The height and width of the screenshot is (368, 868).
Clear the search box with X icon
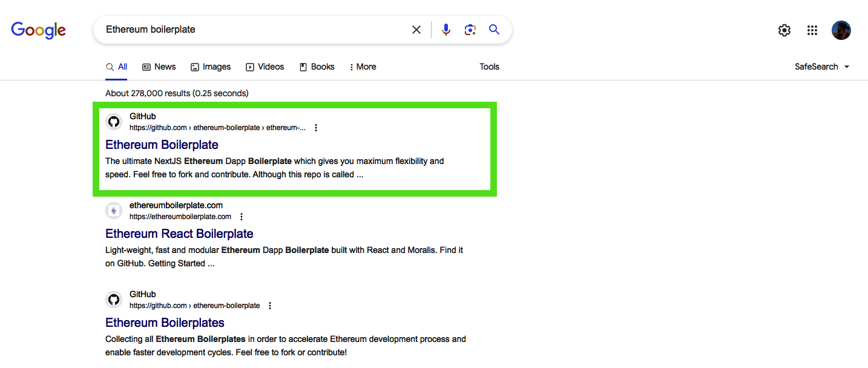pos(416,30)
